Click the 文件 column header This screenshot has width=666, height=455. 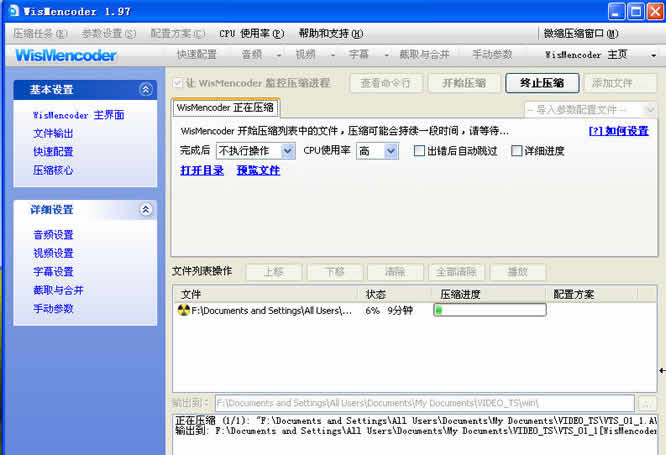266,294
